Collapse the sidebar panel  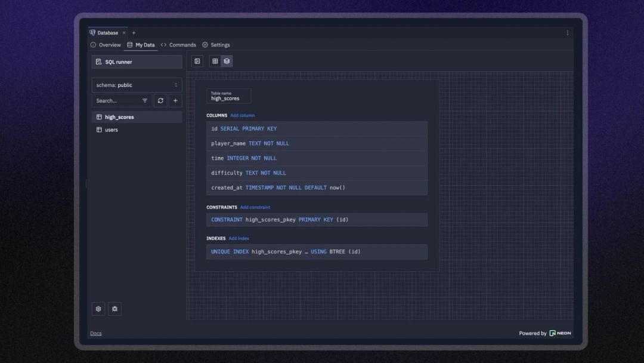[197, 60]
